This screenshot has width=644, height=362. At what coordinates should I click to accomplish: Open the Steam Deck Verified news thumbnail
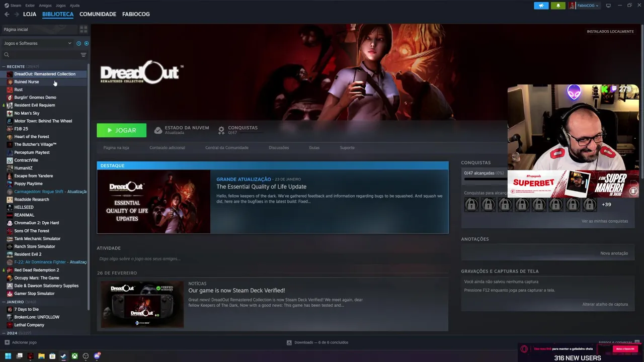click(x=142, y=304)
